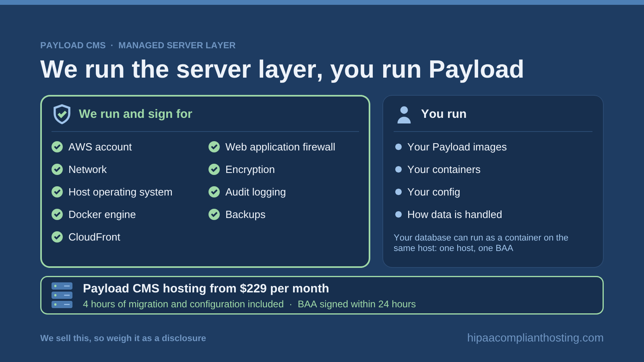Click the database container note text
This screenshot has width=644, height=362.
[481, 243]
